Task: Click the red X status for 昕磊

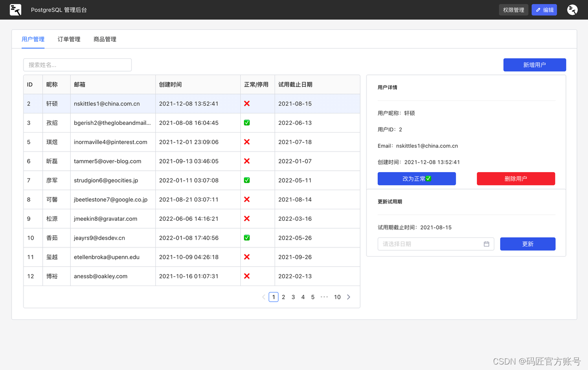Action: point(247,161)
